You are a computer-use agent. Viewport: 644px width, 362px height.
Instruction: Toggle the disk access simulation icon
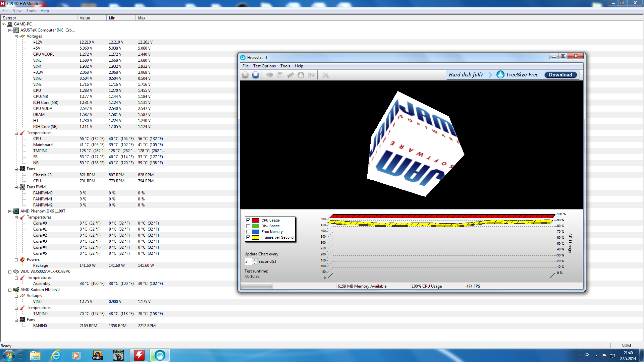point(301,75)
